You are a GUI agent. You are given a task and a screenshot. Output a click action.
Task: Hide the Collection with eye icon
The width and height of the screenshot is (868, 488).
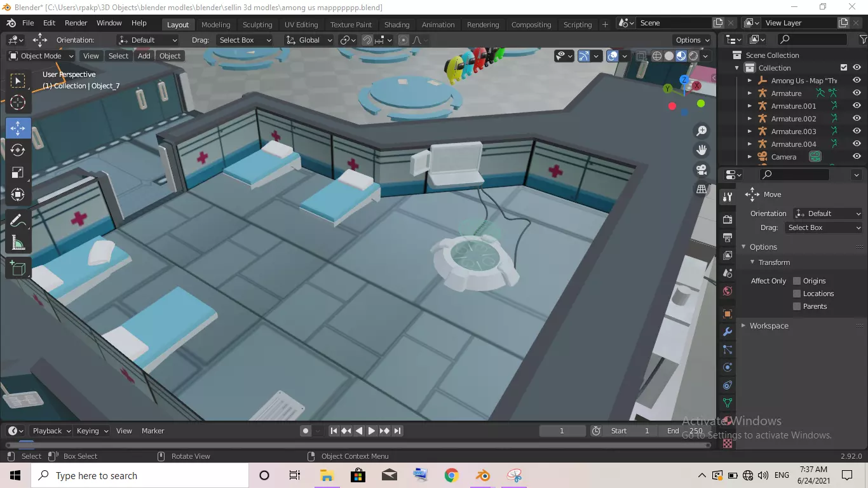857,68
